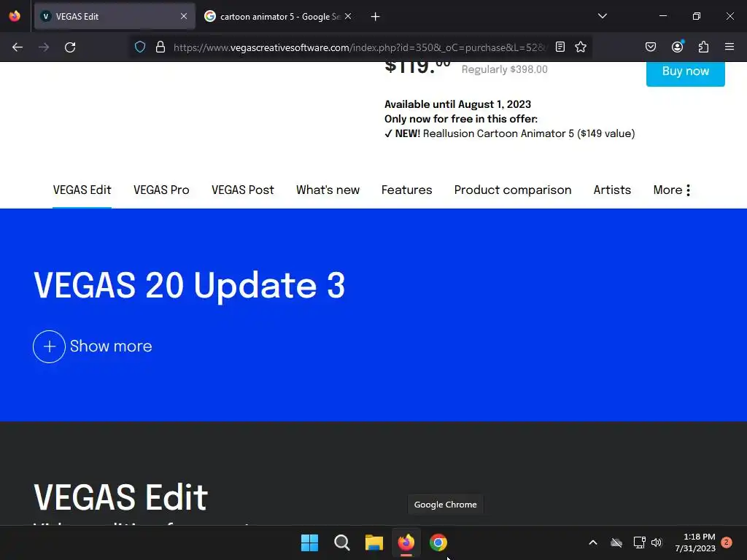
Task: Open the list all tabs dropdown arrow
Action: pos(602,16)
